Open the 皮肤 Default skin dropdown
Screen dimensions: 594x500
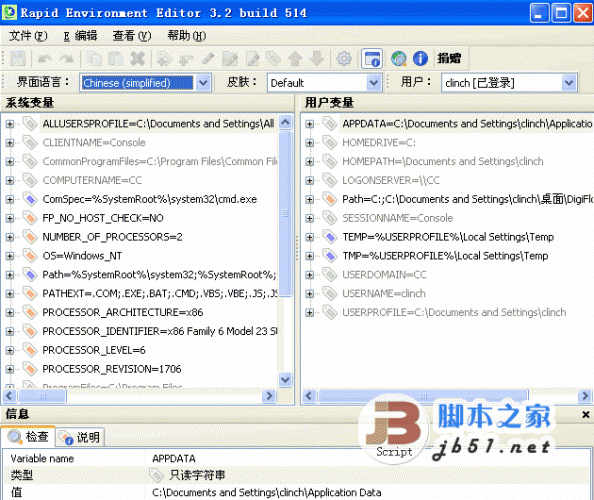[x=374, y=83]
